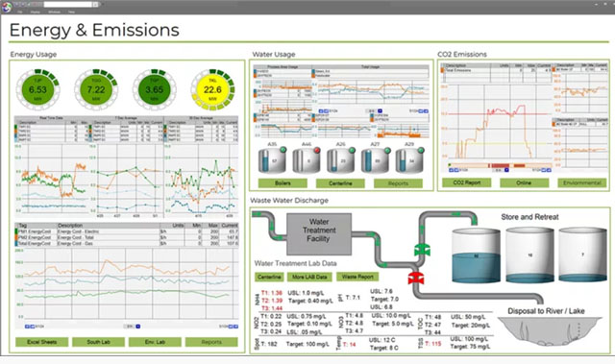
Task: Open the Environmental page
Action: point(582,182)
